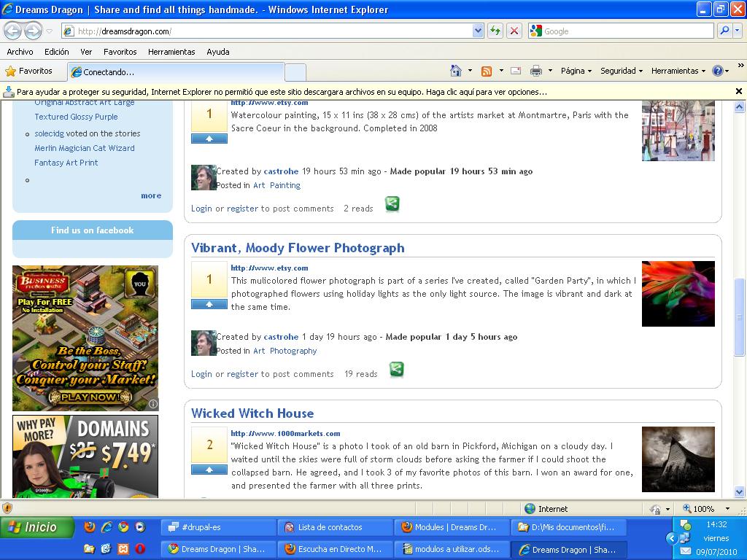Click the Home toolbar icon
The height and width of the screenshot is (560, 747).
pyautogui.click(x=456, y=71)
